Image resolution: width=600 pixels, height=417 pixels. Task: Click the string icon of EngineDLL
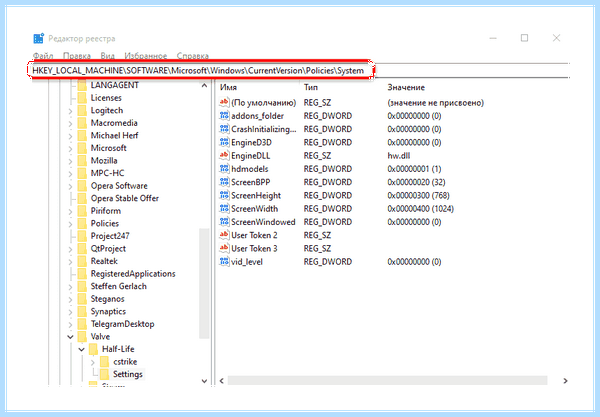click(224, 156)
